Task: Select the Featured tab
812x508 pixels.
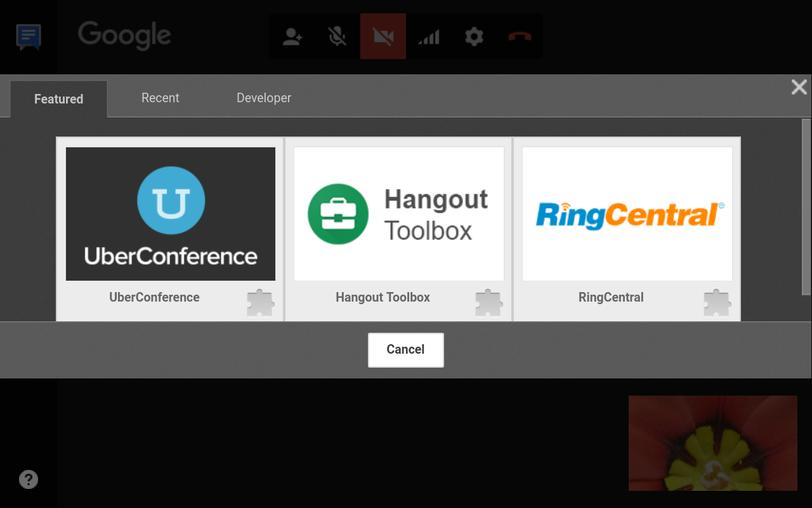Action: (59, 99)
